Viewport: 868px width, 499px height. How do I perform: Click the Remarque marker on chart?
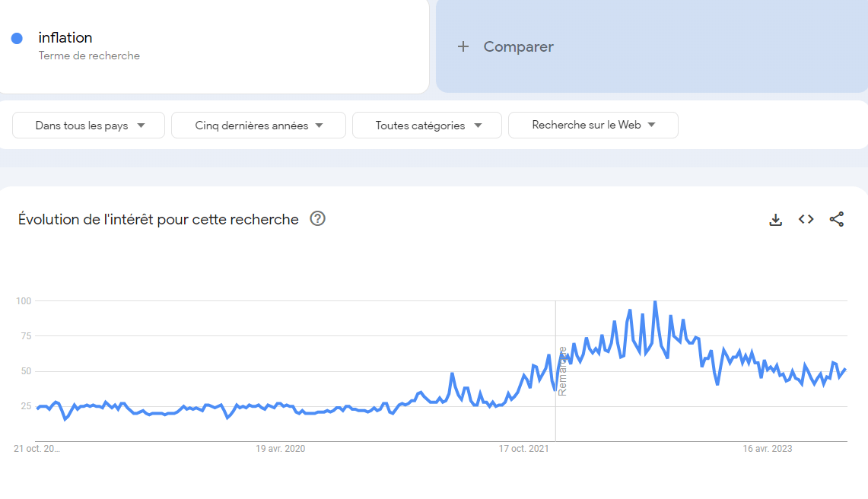pos(562,371)
